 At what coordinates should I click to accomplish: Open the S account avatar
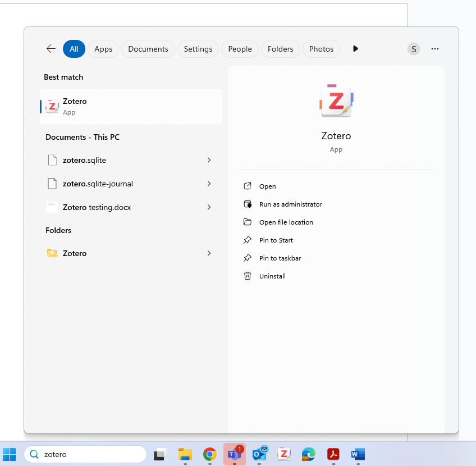tap(414, 49)
